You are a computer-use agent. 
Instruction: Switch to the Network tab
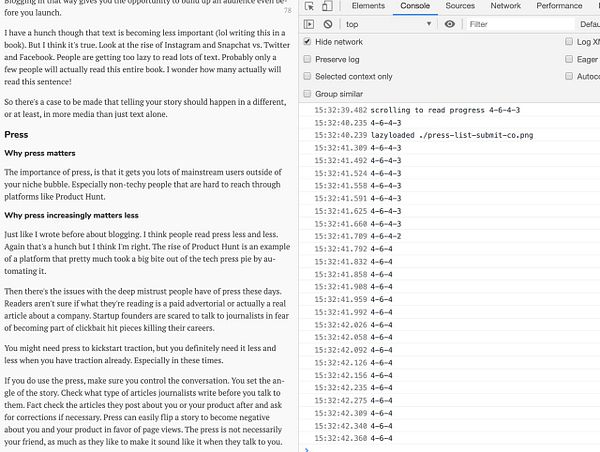[x=505, y=6]
